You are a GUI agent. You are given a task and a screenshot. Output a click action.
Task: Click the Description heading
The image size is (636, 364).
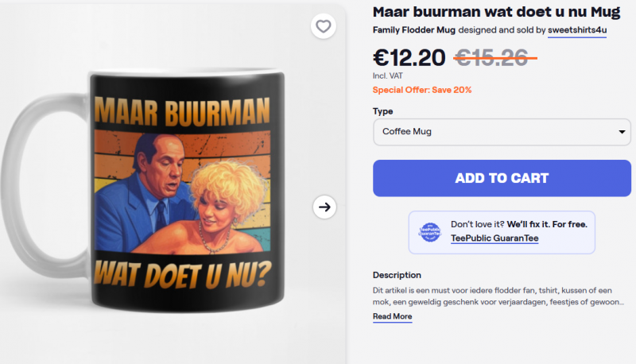click(397, 275)
